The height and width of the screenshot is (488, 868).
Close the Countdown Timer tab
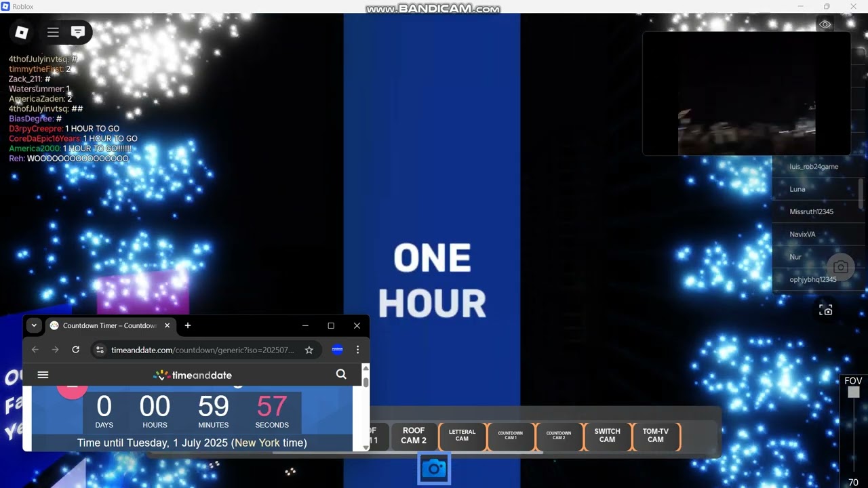click(167, 325)
